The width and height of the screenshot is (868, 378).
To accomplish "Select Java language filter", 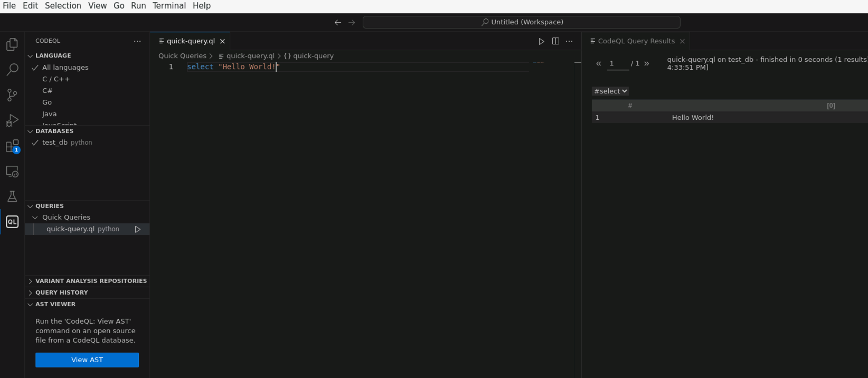I will 50,114.
